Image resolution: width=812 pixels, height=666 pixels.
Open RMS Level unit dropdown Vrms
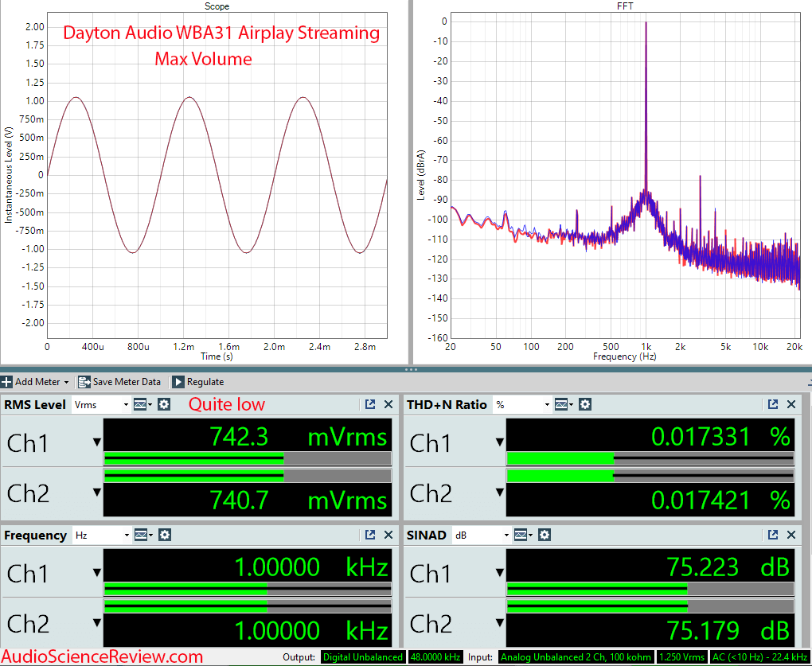(101, 405)
